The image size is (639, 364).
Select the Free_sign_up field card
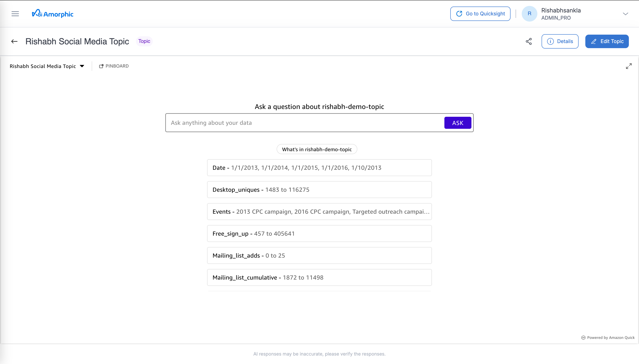tap(319, 233)
